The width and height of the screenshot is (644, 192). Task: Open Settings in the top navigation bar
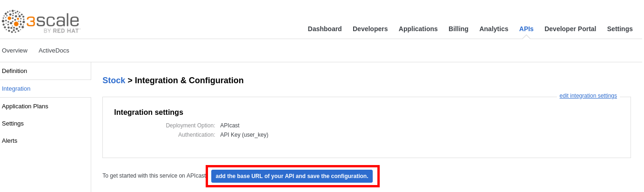(619, 29)
